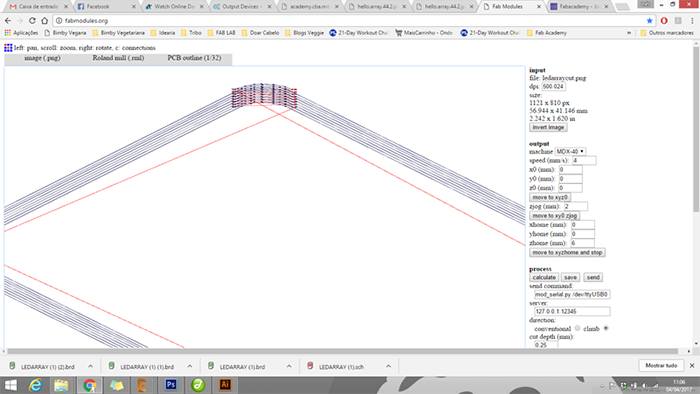This screenshot has height=394, width=700.
Task: Click the send button
Action: [593, 277]
